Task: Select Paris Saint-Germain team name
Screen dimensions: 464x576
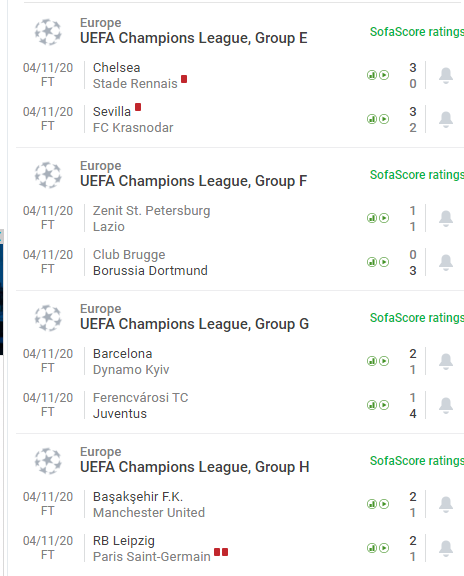Action: click(152, 557)
